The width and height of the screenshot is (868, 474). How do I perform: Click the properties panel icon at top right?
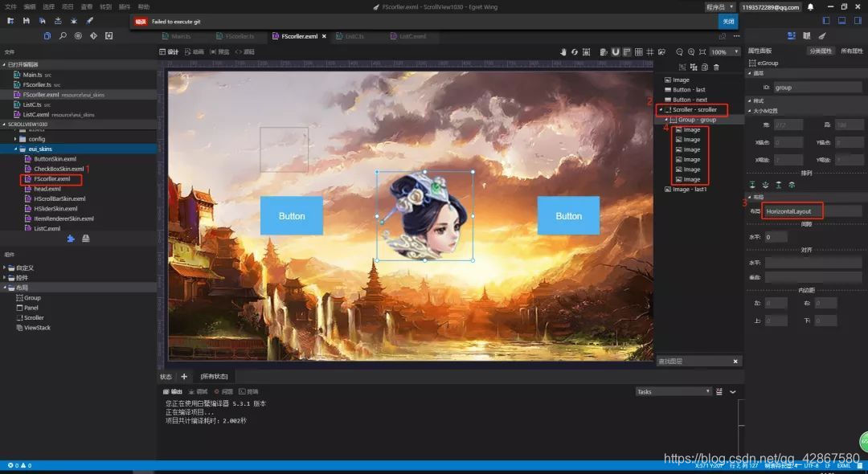(791, 36)
